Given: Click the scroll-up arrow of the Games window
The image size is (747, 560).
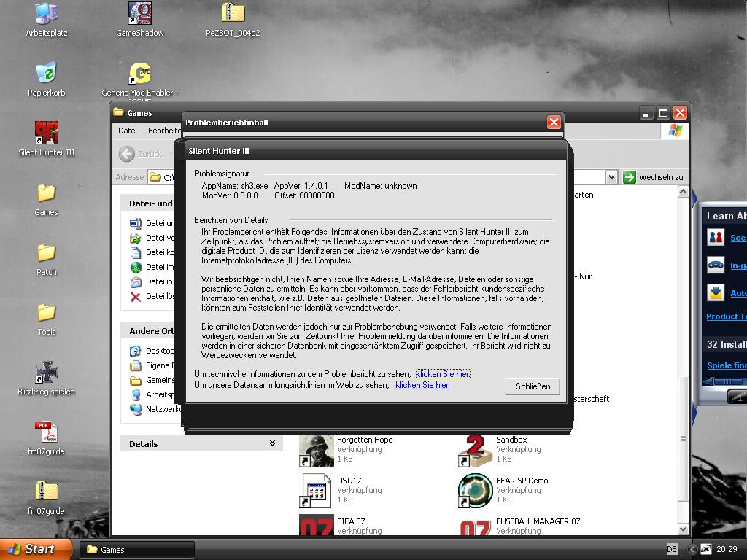Looking at the screenshot, I should [x=683, y=192].
